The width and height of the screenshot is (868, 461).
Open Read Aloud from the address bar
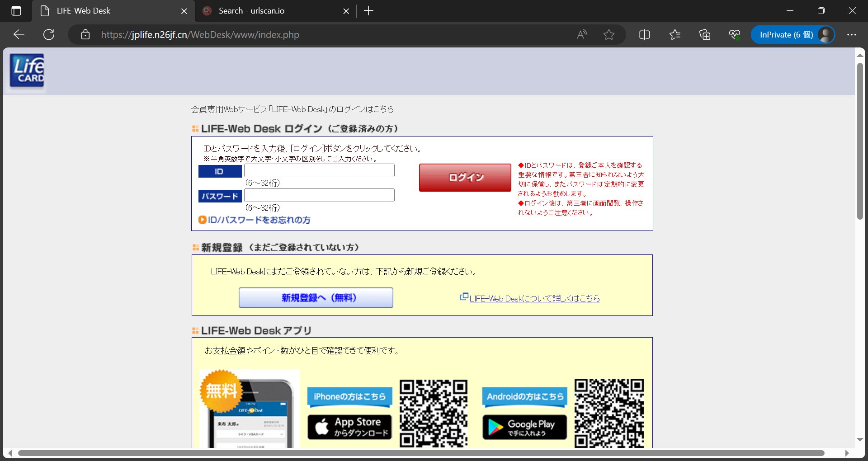[582, 34]
